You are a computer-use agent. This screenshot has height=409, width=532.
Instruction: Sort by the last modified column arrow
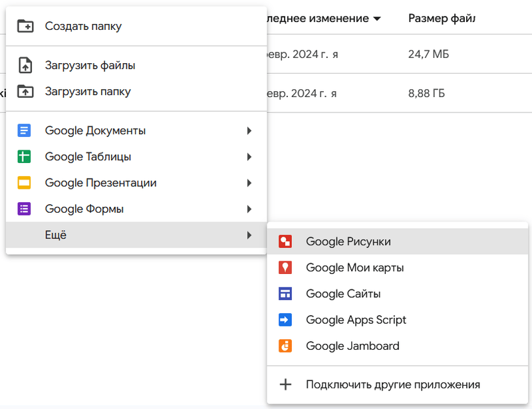tap(377, 19)
